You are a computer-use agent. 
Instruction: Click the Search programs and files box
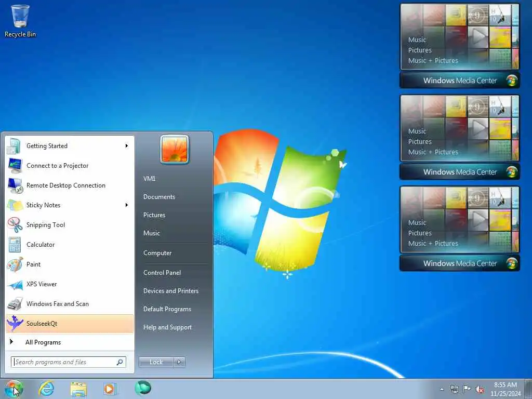pyautogui.click(x=69, y=362)
